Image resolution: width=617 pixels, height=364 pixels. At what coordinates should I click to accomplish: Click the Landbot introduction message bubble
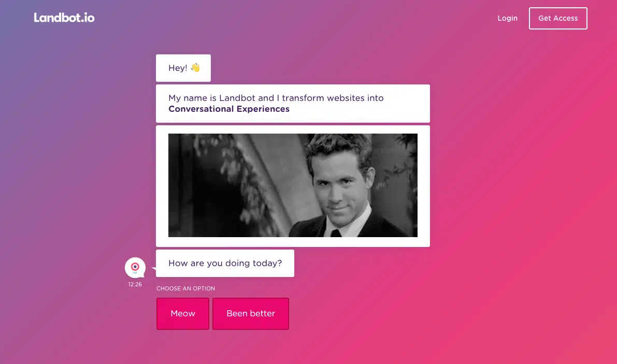pyautogui.click(x=293, y=104)
